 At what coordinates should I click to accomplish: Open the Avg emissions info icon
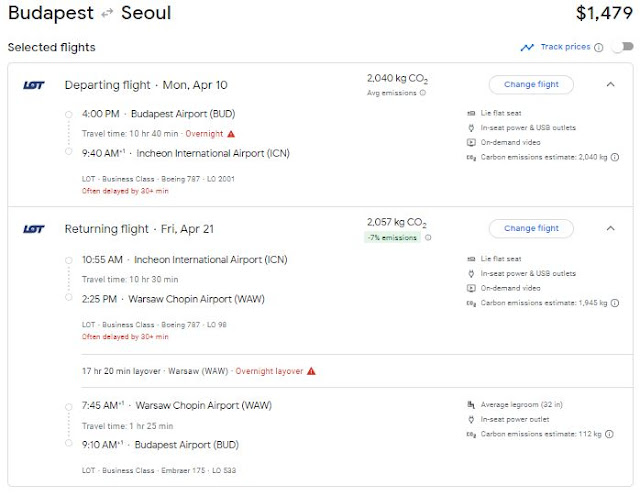423,93
